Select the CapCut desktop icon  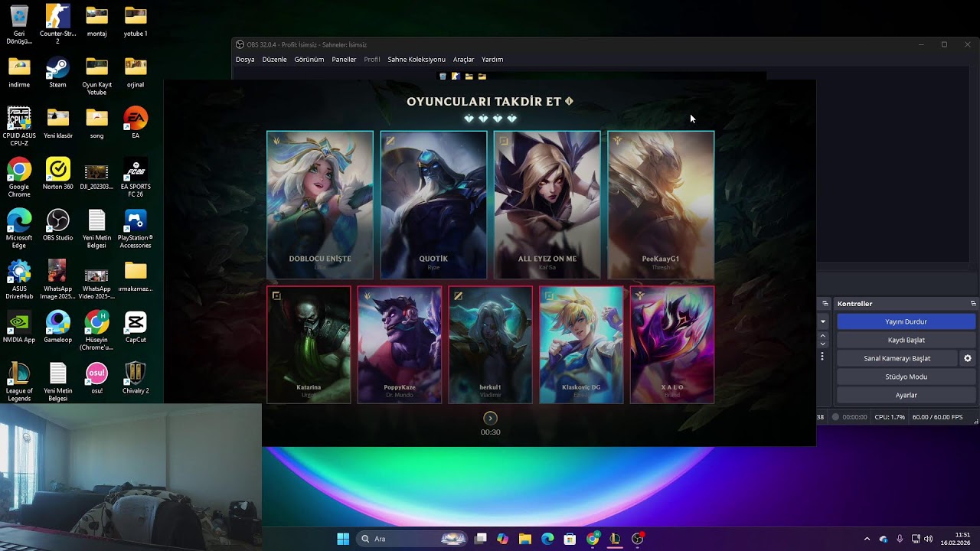point(136,328)
